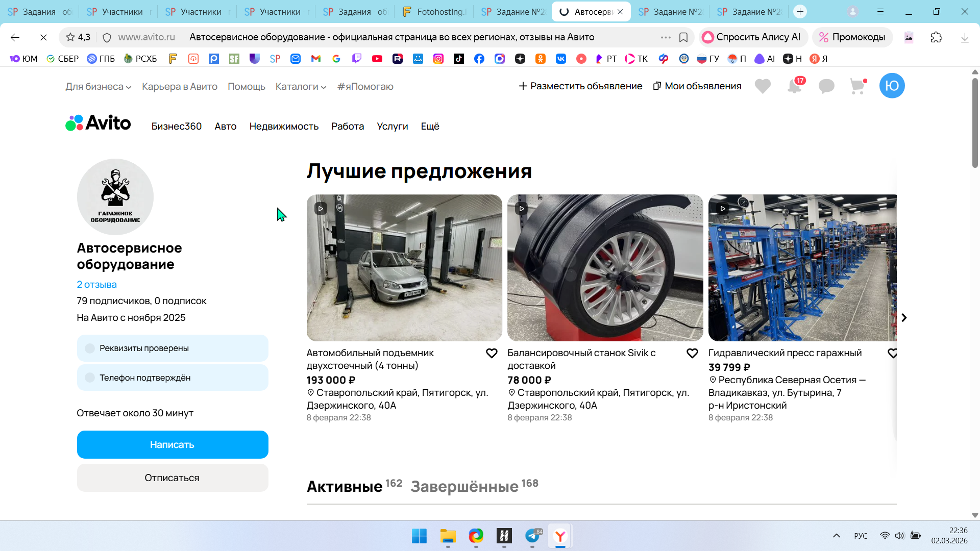The image size is (980, 551).
Task: Favorite the Балансировочный станок Sivik listing
Action: [692, 353]
